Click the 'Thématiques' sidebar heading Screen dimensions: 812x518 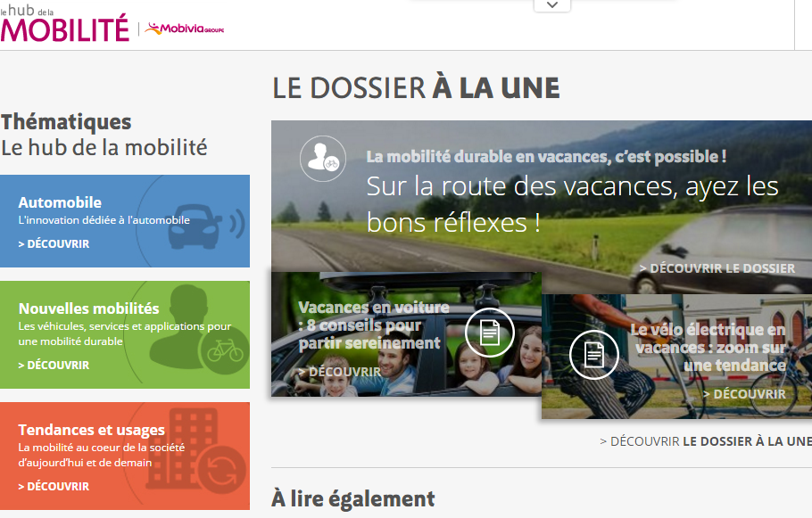[66, 122]
